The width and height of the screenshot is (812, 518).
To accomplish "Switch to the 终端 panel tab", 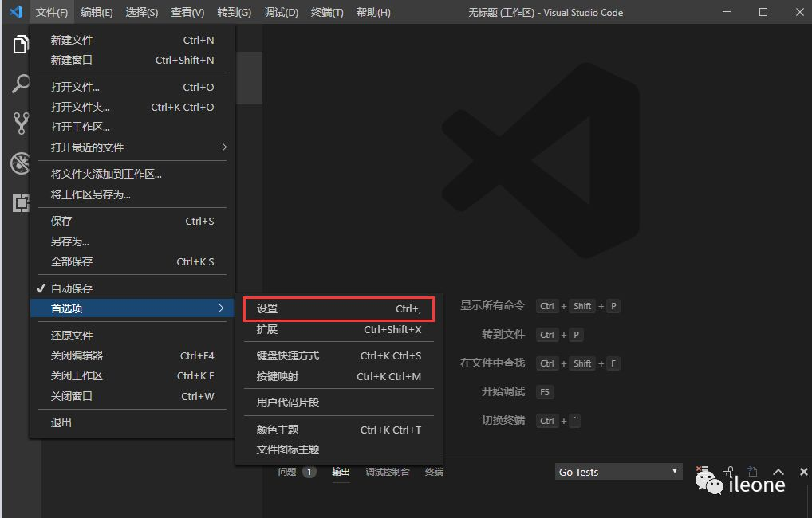I will click(434, 472).
